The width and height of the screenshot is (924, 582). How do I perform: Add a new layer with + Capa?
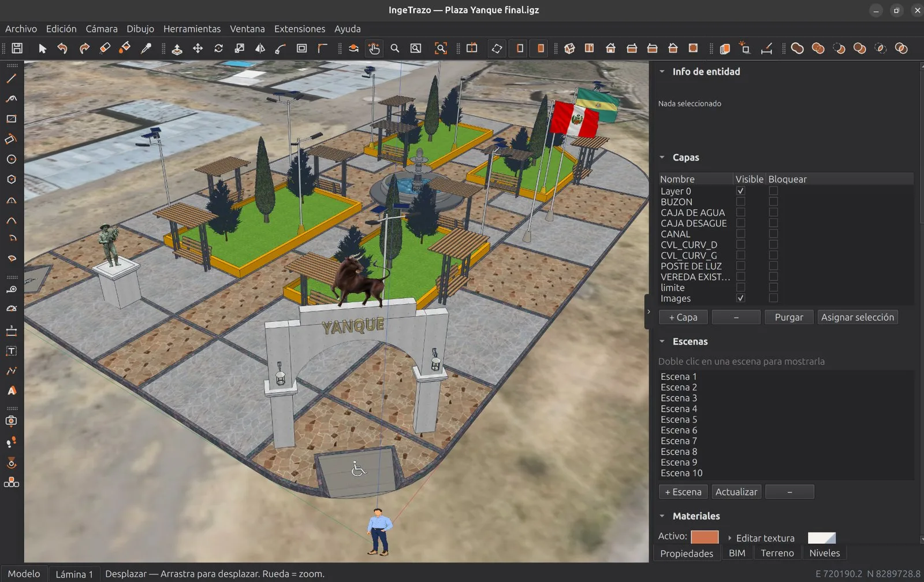(x=683, y=317)
